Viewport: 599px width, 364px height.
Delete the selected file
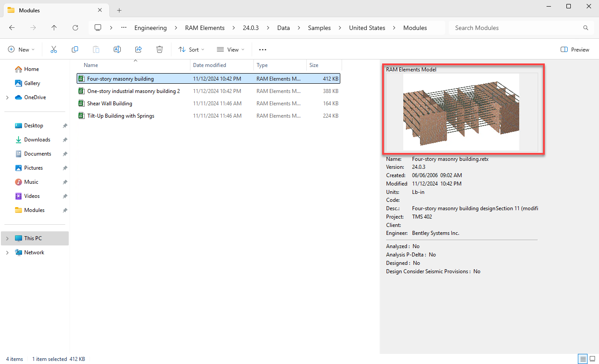(160, 49)
